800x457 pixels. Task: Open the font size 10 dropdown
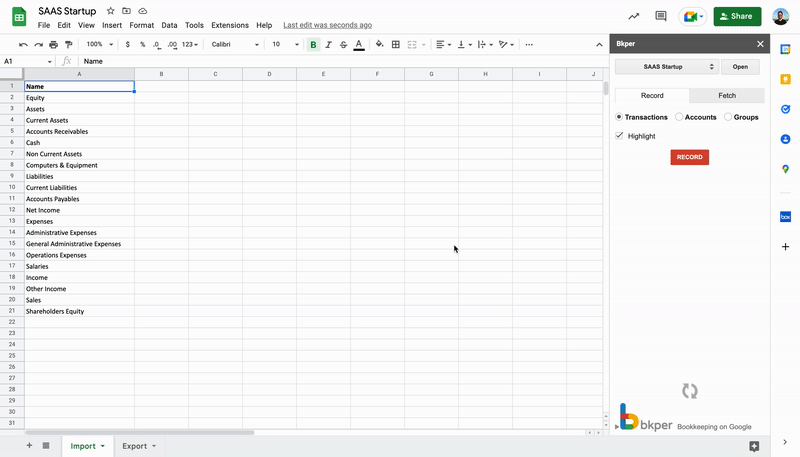(x=285, y=45)
